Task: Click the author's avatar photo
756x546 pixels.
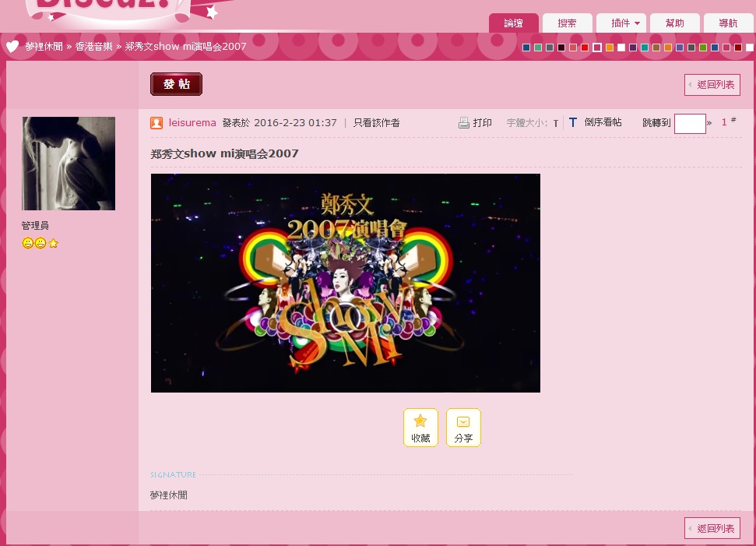Action: [69, 164]
